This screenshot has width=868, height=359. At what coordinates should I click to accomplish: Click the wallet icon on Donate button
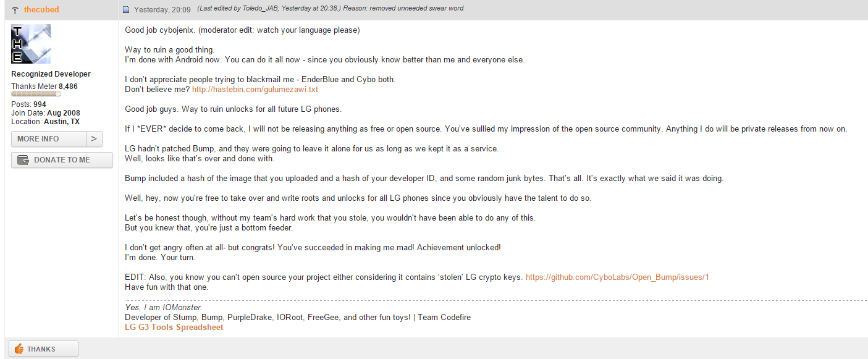[x=23, y=160]
